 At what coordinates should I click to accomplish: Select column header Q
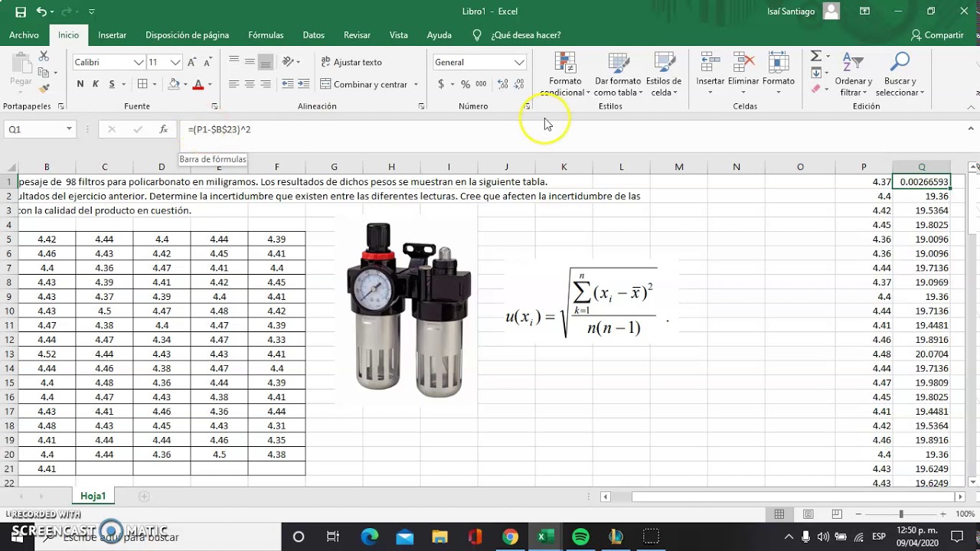click(x=921, y=167)
